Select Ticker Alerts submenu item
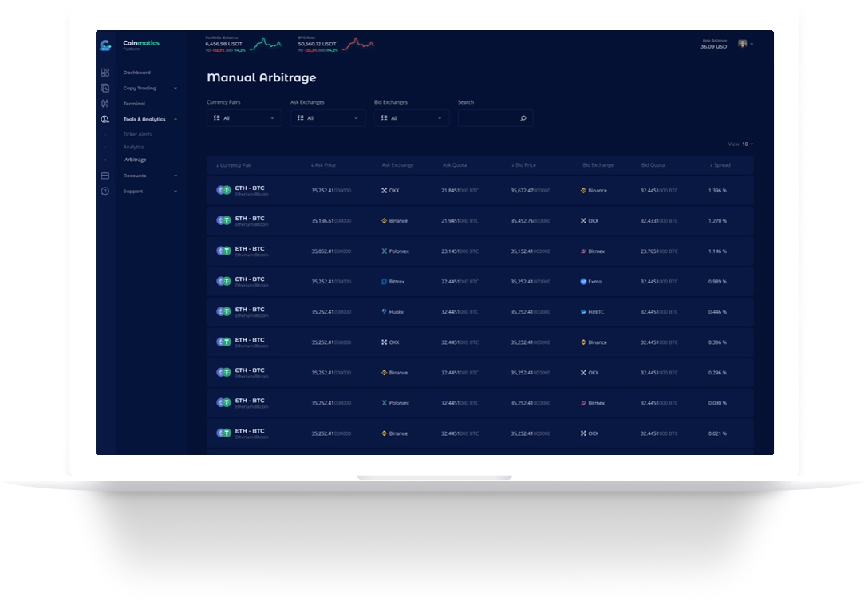This screenshot has height=613, width=868. point(137,134)
